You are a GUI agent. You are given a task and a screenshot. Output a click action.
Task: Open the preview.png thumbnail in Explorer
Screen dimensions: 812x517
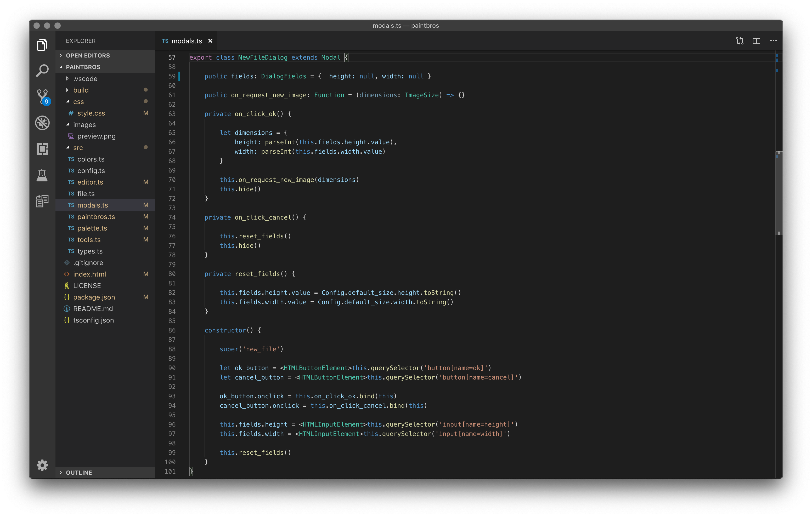tap(97, 136)
